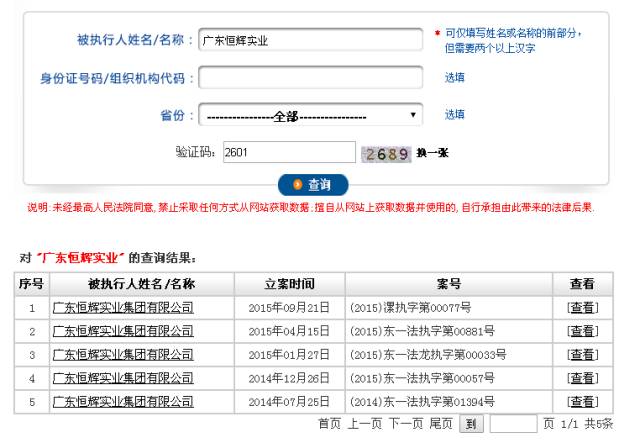Viewport: 640px width, 443px height.
Task: Click [查看] for case 东一法执字第01394号
Action: 582,402
